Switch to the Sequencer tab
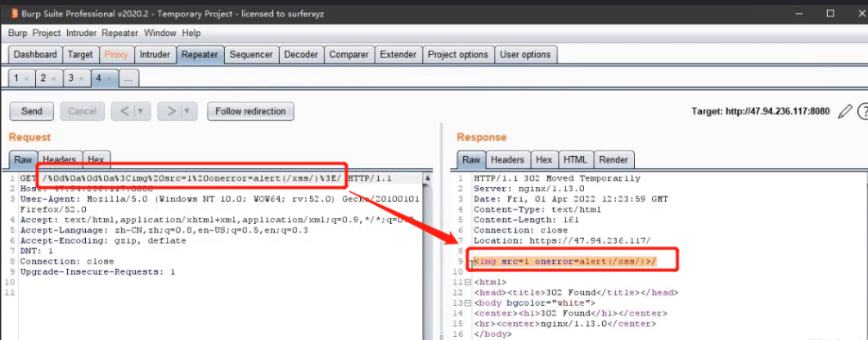This screenshot has width=868, height=340. point(251,55)
